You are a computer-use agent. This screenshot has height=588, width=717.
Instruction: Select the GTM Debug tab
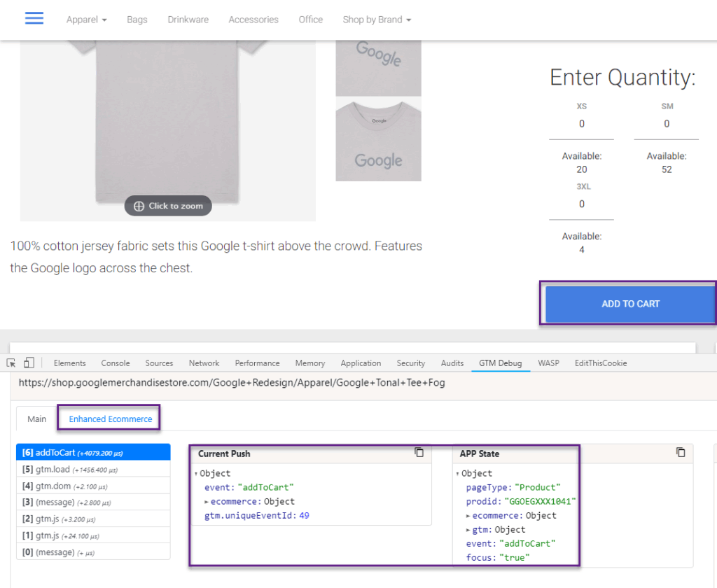[x=500, y=363]
